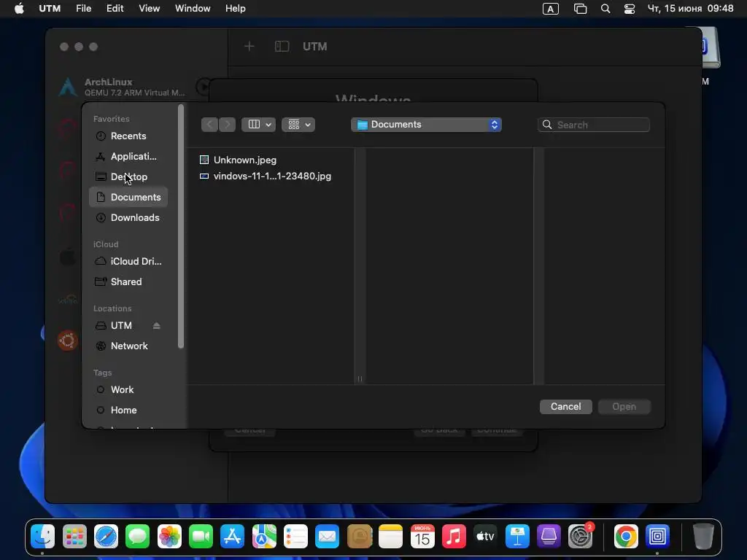Click the Cancel button in file dialog

coord(566,407)
